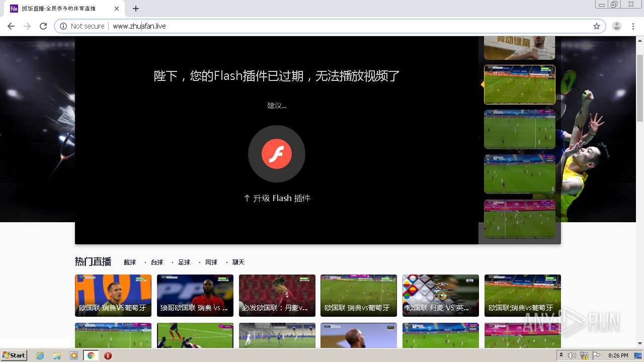The height and width of the screenshot is (362, 644).
Task: Click the 陛下，您的Flash插件已过期 message text
Action: (277, 76)
